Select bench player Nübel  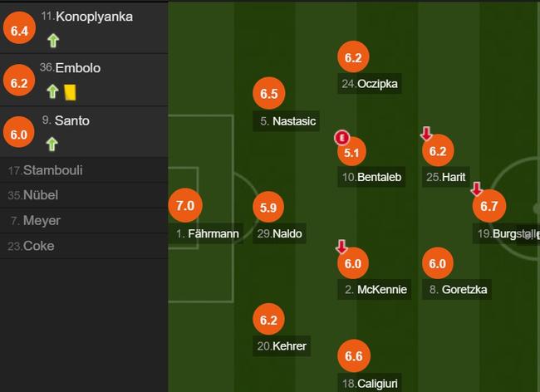click(x=84, y=195)
